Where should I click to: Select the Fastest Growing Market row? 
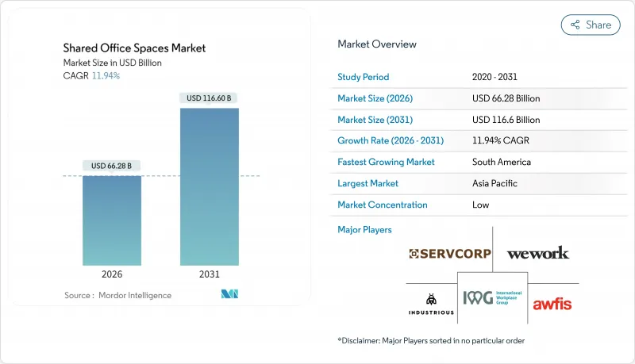pos(482,162)
